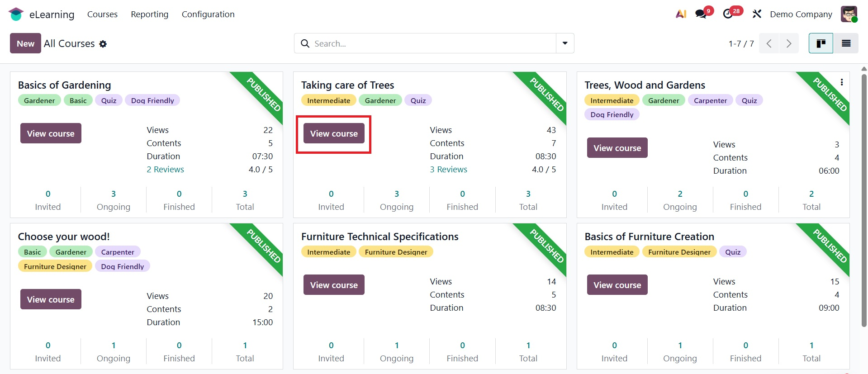Click the eLearning app logo icon
Image resolution: width=868 pixels, height=374 pixels.
click(x=16, y=14)
